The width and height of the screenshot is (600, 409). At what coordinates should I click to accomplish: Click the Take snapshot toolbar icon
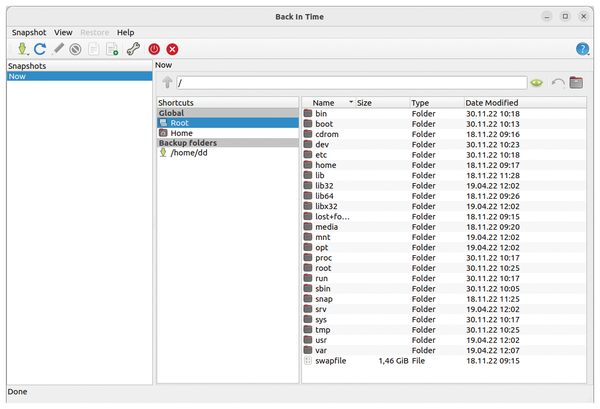[x=19, y=48]
